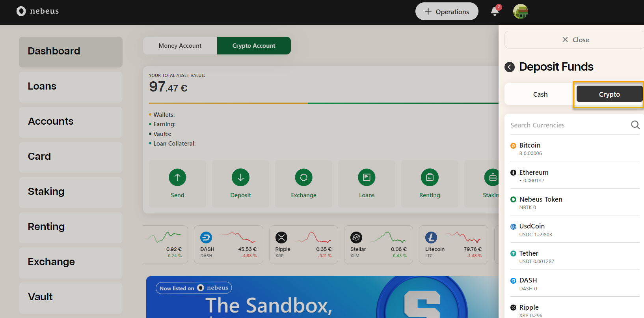Click the Litecoin ticker card icon
The image size is (644, 318).
431,238
